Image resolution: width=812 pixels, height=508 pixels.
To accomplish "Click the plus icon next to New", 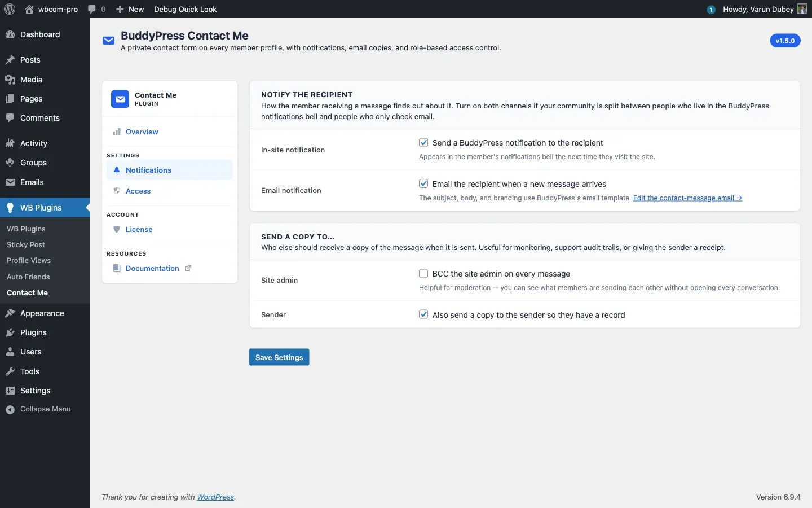I will click(x=120, y=9).
